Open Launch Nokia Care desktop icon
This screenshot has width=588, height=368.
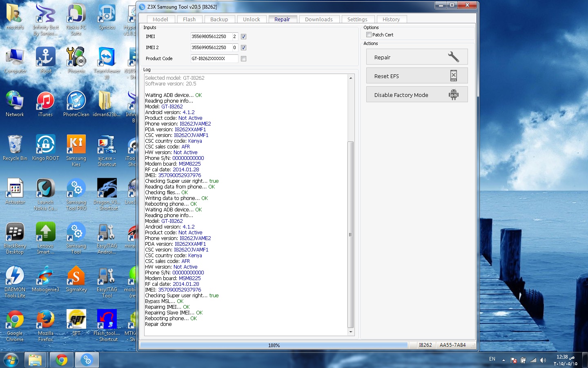point(46,194)
